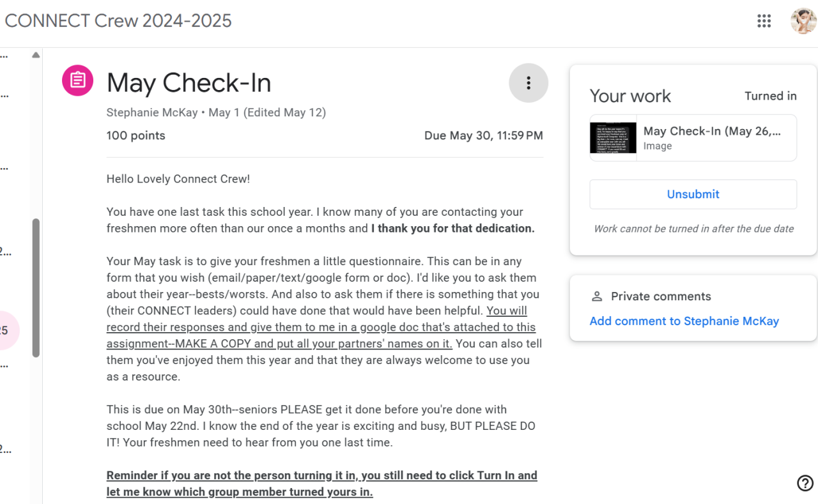Image resolution: width=818 pixels, height=504 pixels.
Task: Add comment to Stephanie McKay
Action: pyautogui.click(x=684, y=321)
